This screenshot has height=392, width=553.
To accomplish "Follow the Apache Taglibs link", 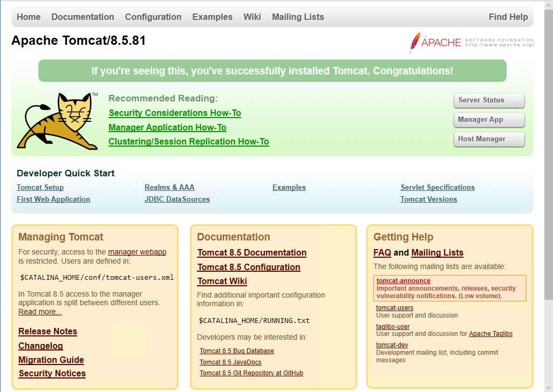I will [x=490, y=334].
